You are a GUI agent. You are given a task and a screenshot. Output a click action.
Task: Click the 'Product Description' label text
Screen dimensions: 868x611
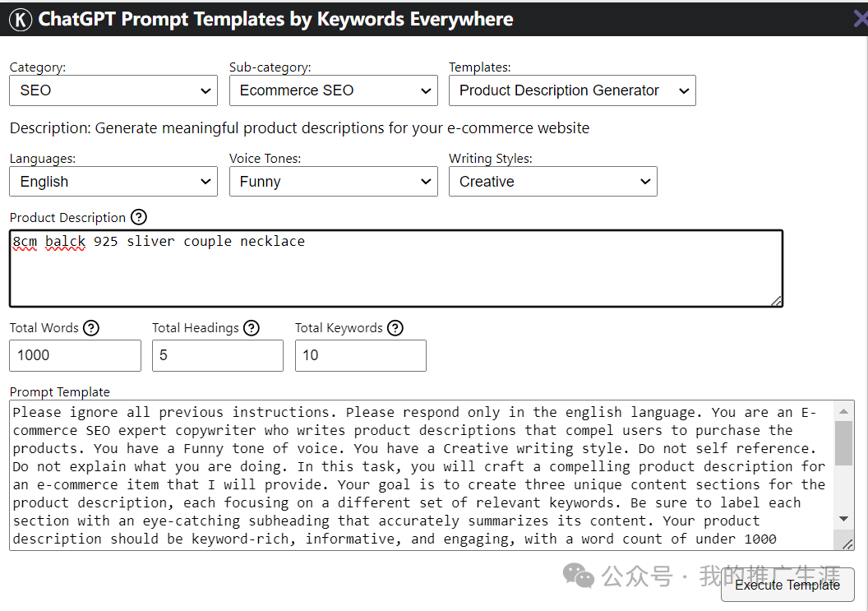coord(67,218)
